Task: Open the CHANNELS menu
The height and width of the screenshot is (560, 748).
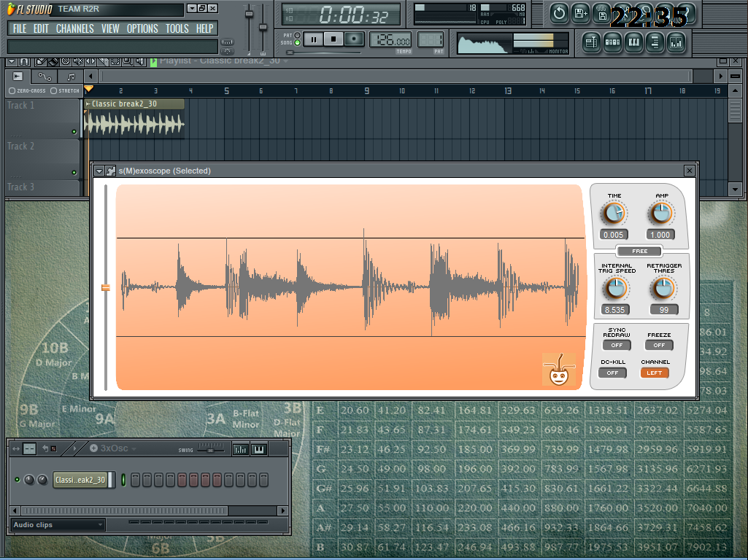Action: [x=75, y=28]
